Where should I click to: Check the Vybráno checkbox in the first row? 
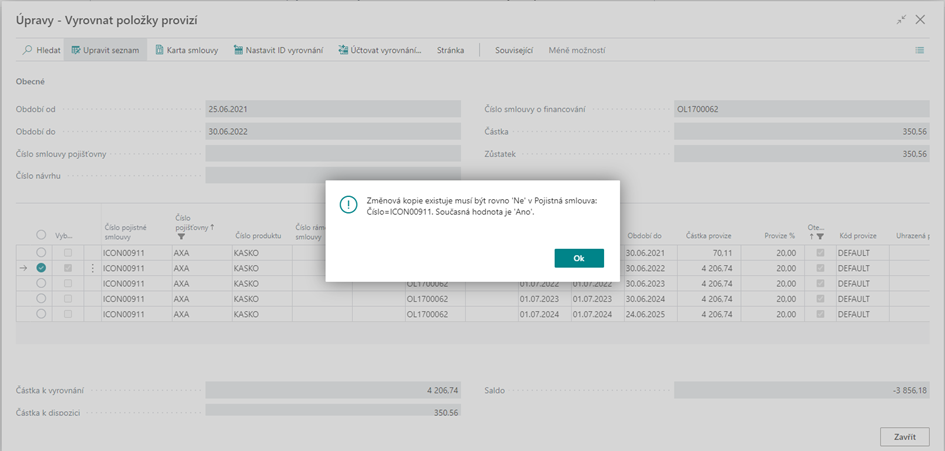(x=67, y=253)
